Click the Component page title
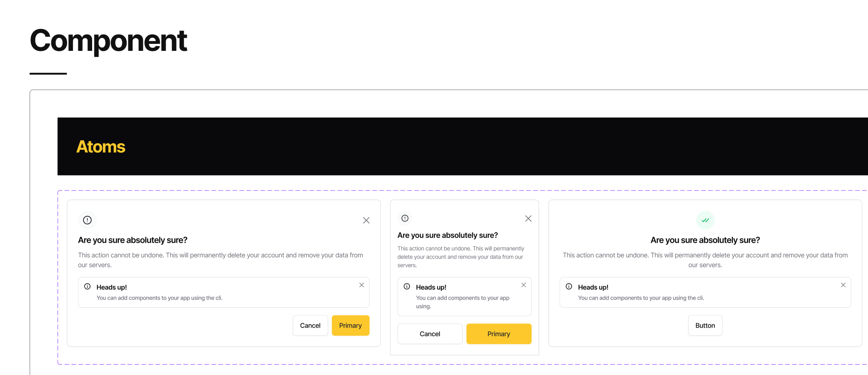The image size is (868, 375). (108, 41)
